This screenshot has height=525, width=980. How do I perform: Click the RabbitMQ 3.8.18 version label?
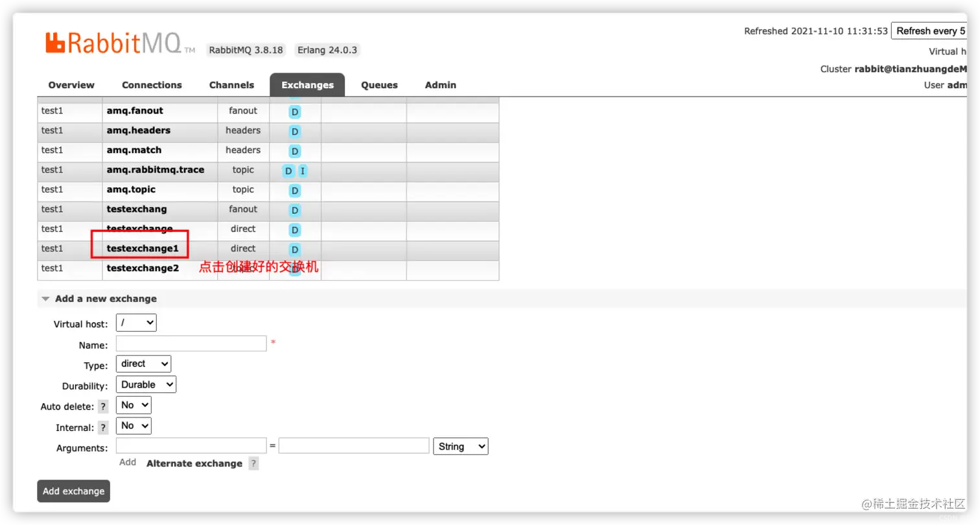click(246, 50)
